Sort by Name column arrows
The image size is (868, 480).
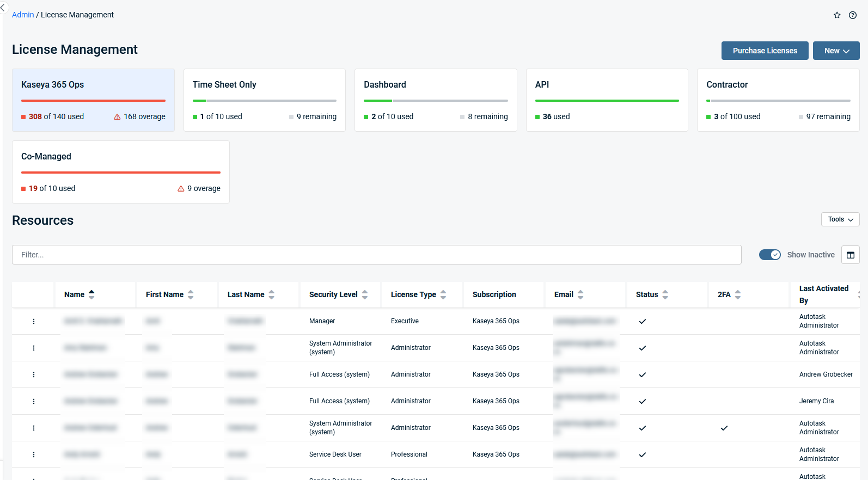91,294
